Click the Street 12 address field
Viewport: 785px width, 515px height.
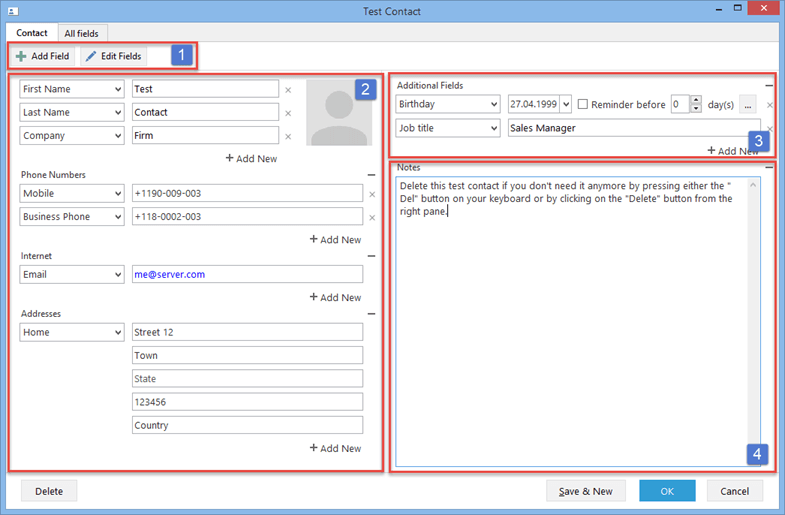point(247,332)
